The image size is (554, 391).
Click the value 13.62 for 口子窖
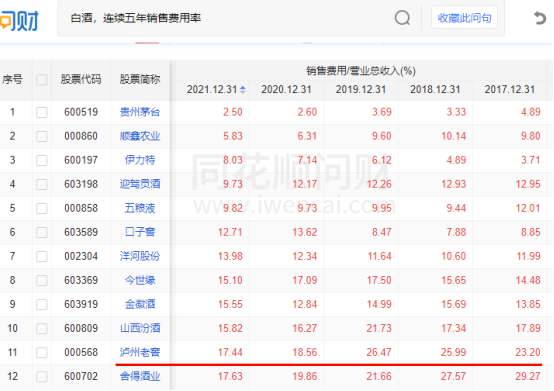coord(305,232)
